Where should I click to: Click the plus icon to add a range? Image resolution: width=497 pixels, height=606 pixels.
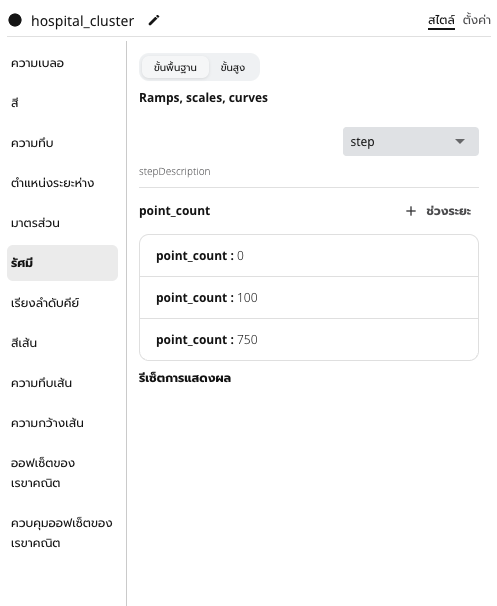411,211
